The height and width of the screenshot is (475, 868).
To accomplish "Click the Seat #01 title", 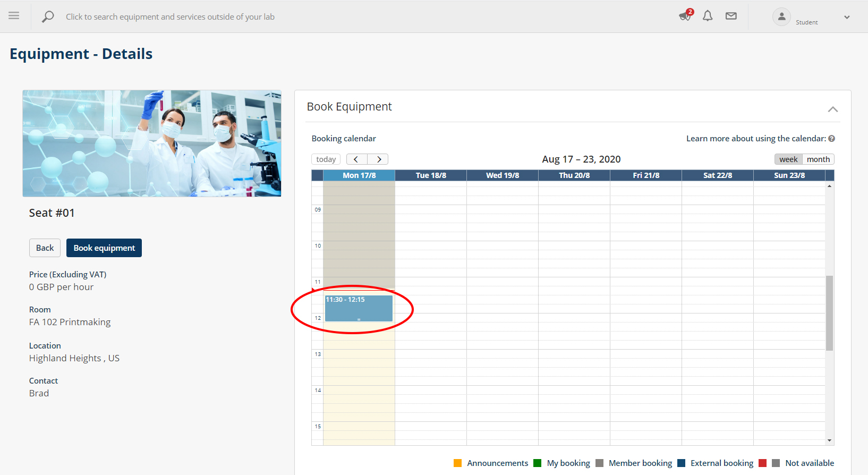I will tap(52, 213).
